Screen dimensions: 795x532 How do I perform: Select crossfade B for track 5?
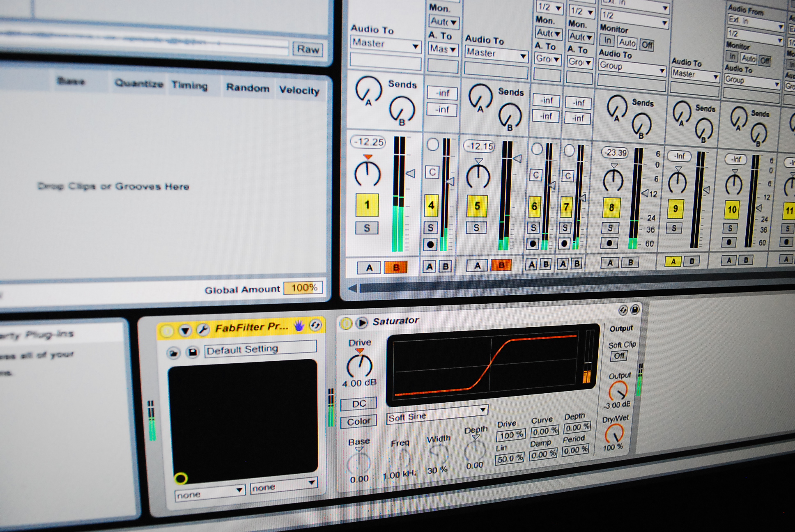pyautogui.click(x=501, y=265)
